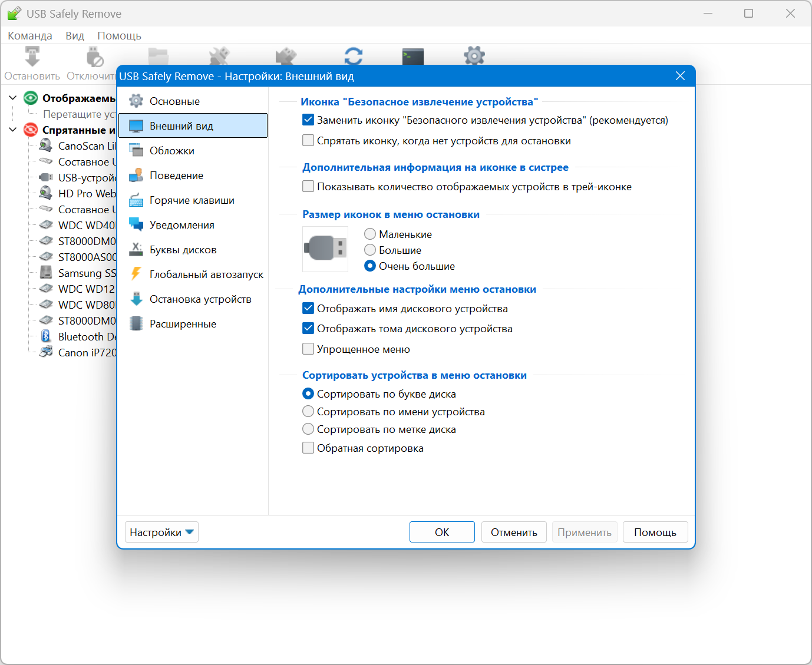Open the Остановка устройств section

click(x=193, y=299)
